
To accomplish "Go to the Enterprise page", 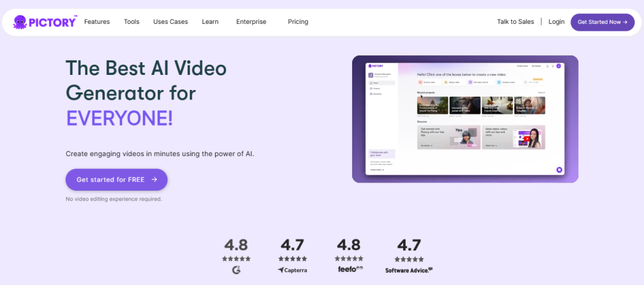I will (x=251, y=22).
